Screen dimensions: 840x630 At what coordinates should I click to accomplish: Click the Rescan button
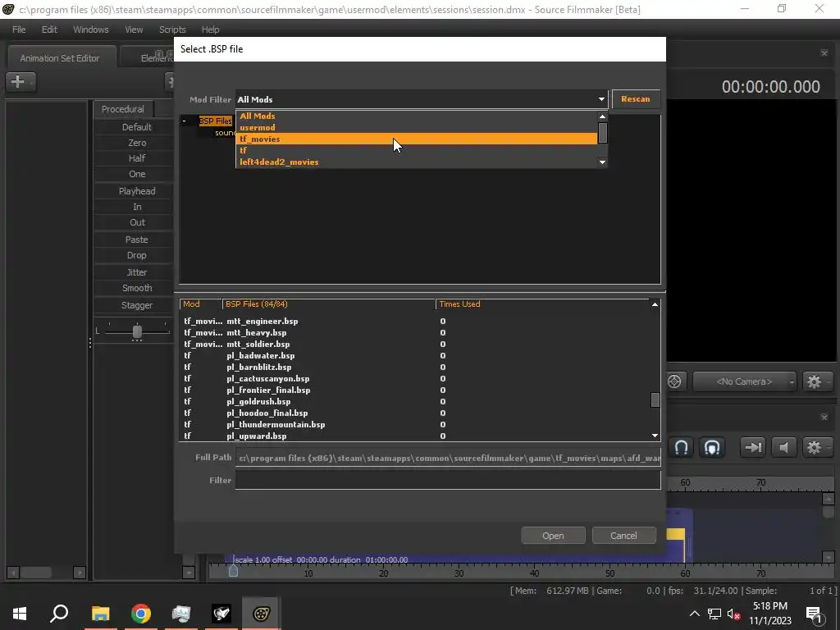tap(636, 99)
